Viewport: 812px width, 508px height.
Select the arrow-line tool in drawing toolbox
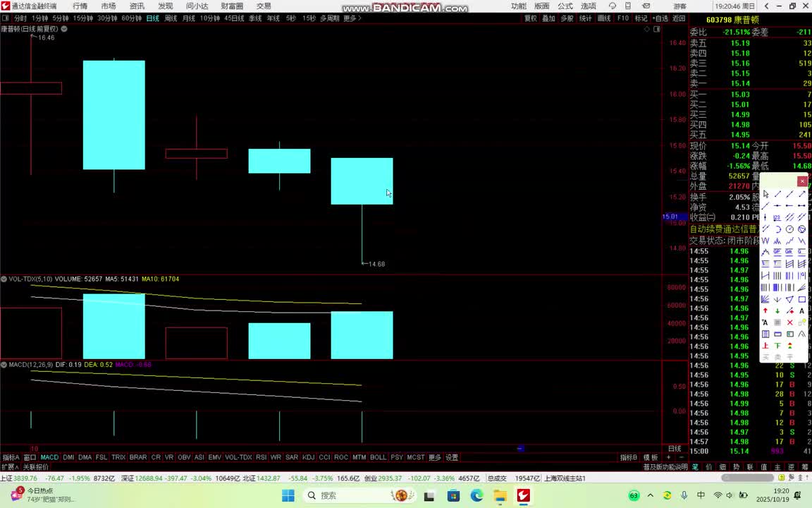click(801, 194)
